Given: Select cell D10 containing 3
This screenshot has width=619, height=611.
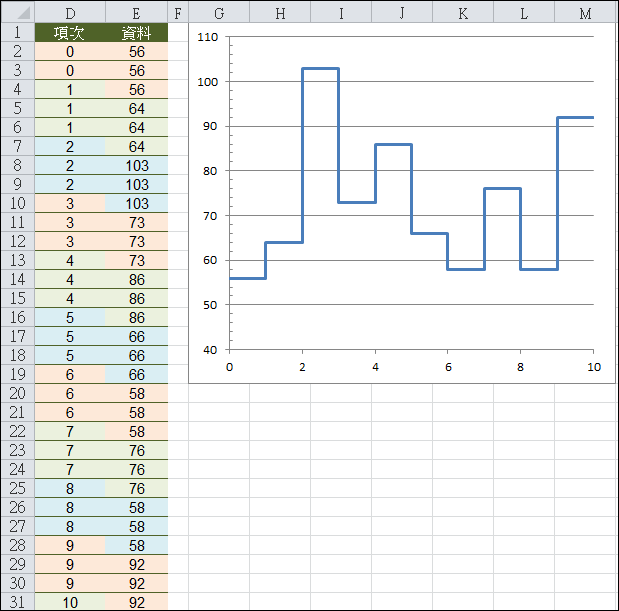Looking at the screenshot, I should click(x=70, y=203).
